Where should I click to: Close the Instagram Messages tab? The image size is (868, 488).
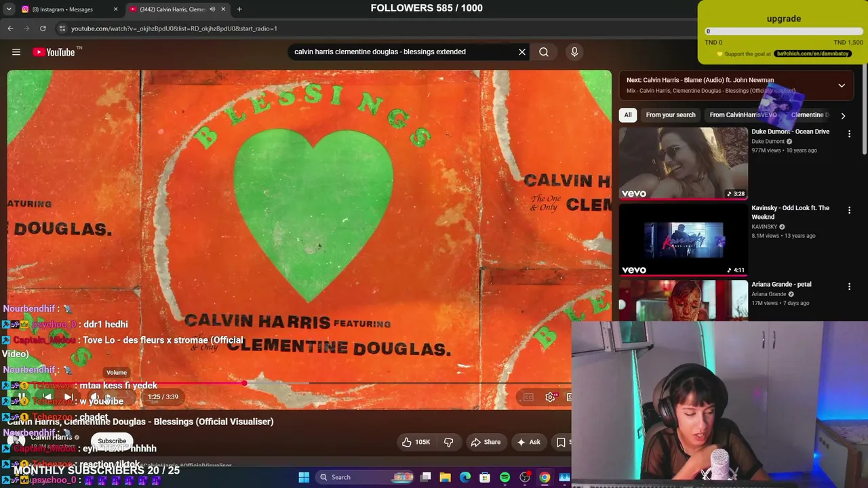click(x=115, y=9)
